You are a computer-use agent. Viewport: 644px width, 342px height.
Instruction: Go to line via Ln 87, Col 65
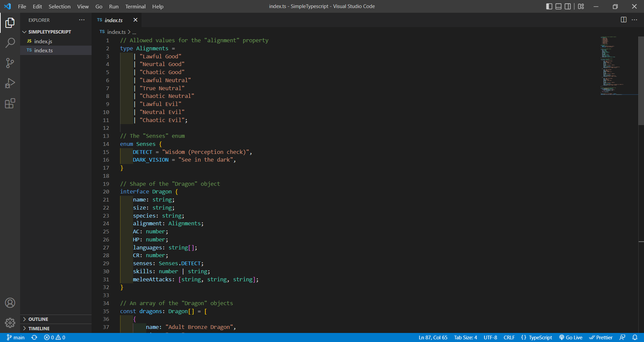pyautogui.click(x=433, y=337)
